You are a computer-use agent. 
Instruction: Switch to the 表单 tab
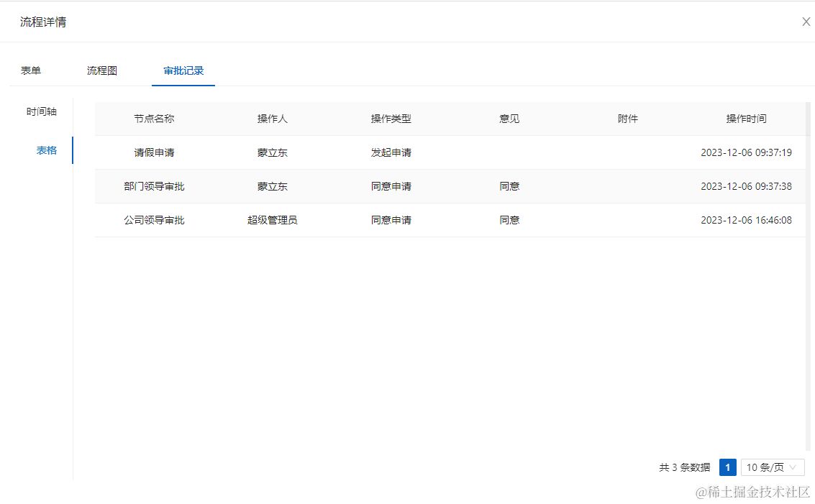[x=31, y=70]
